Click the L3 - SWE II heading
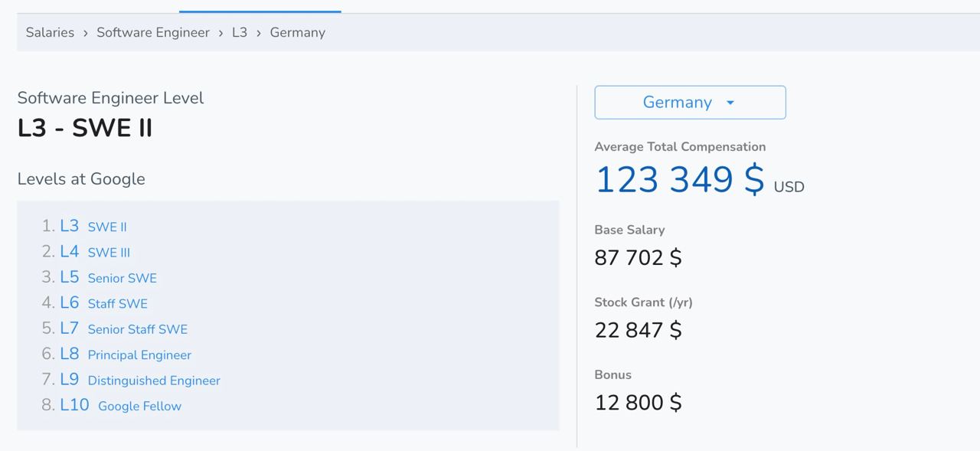980x451 pixels. (85, 128)
